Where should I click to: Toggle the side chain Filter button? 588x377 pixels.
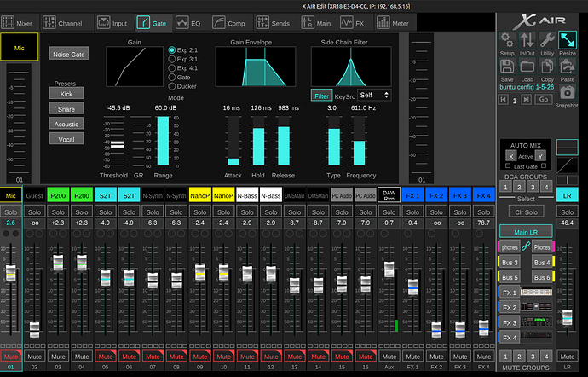pyautogui.click(x=321, y=96)
